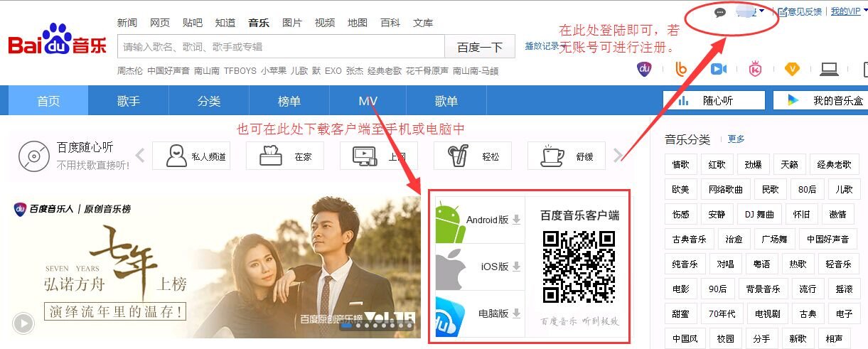868x349 pixels.
Task: Select the 轻松 drink cup icon
Action: (x=459, y=156)
